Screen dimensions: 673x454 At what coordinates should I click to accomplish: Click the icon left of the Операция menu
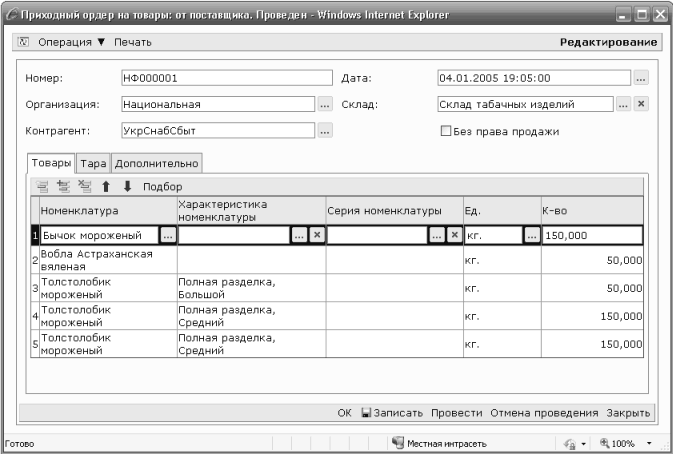pos(23,42)
